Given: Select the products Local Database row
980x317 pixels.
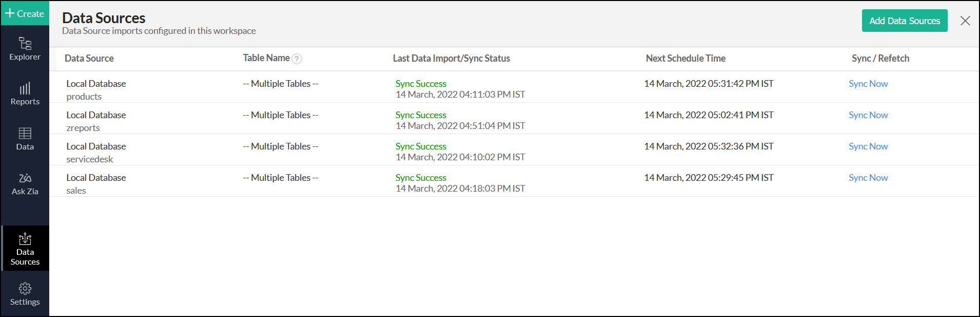Looking at the screenshot, I should click(96, 84).
